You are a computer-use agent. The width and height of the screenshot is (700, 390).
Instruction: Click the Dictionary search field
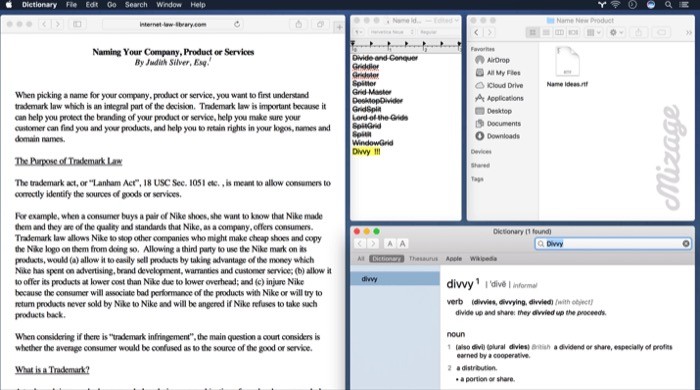click(x=613, y=244)
